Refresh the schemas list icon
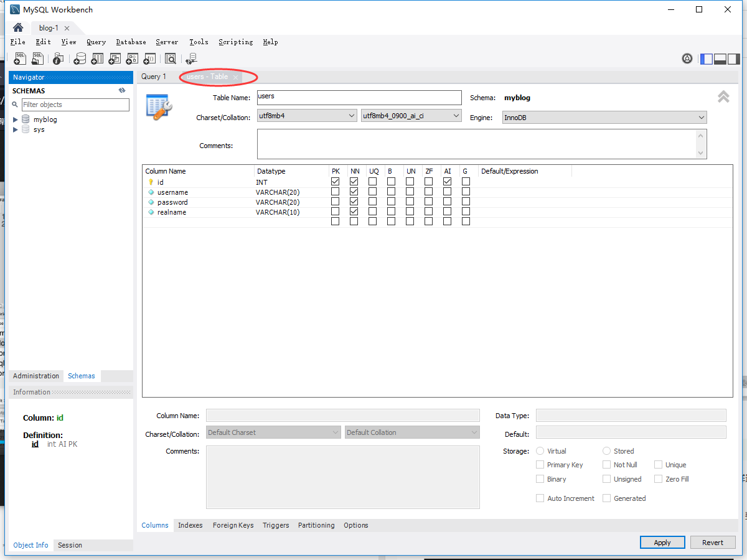The width and height of the screenshot is (747, 560). pos(123,91)
